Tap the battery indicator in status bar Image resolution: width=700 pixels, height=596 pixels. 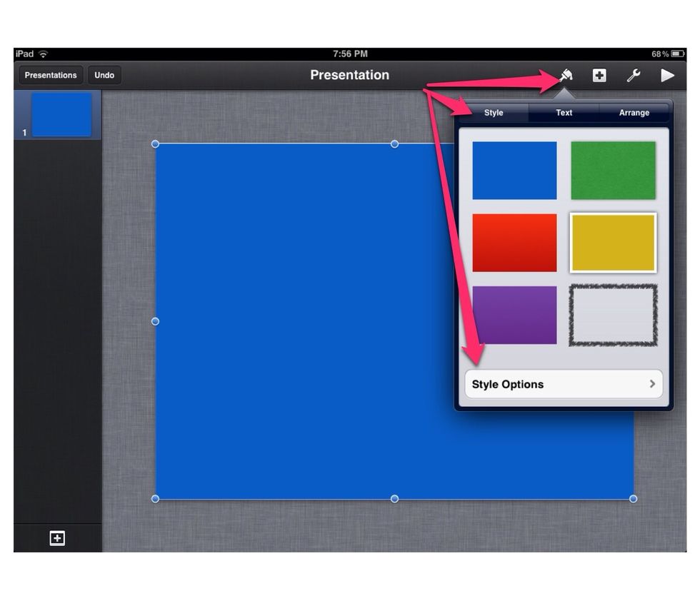coord(677,54)
